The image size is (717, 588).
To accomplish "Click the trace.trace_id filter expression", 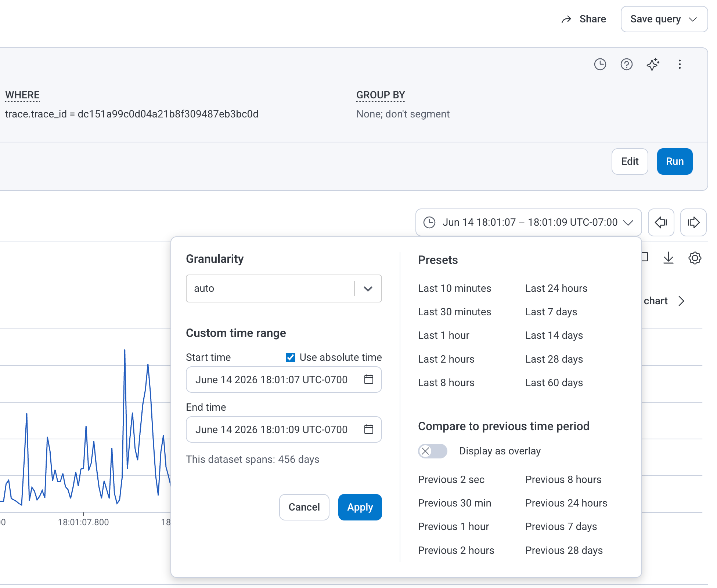I will point(131,114).
